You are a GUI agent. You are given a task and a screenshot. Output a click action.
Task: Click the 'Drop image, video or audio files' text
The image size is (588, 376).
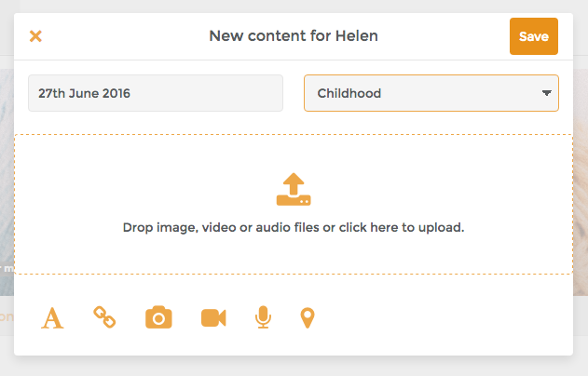pyautogui.click(x=294, y=227)
